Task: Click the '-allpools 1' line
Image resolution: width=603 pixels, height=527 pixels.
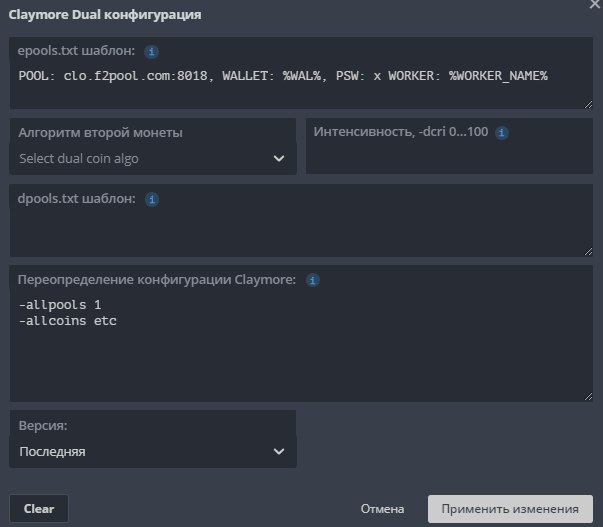Action: click(x=60, y=305)
